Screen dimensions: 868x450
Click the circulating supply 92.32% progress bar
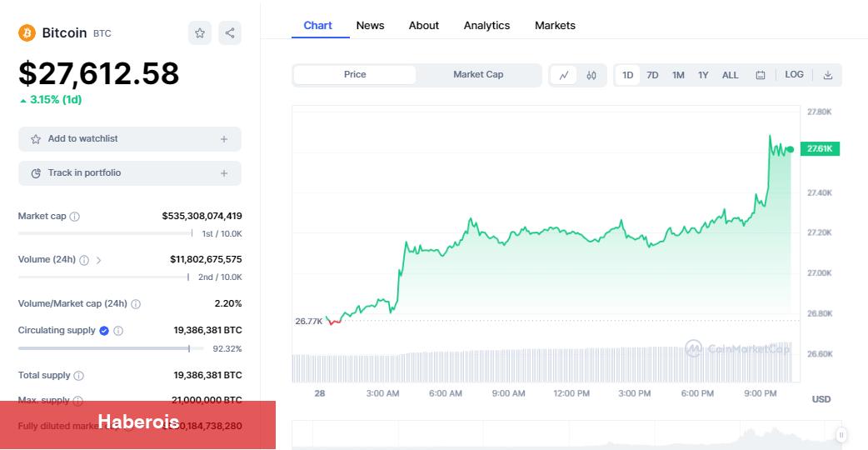(x=110, y=348)
